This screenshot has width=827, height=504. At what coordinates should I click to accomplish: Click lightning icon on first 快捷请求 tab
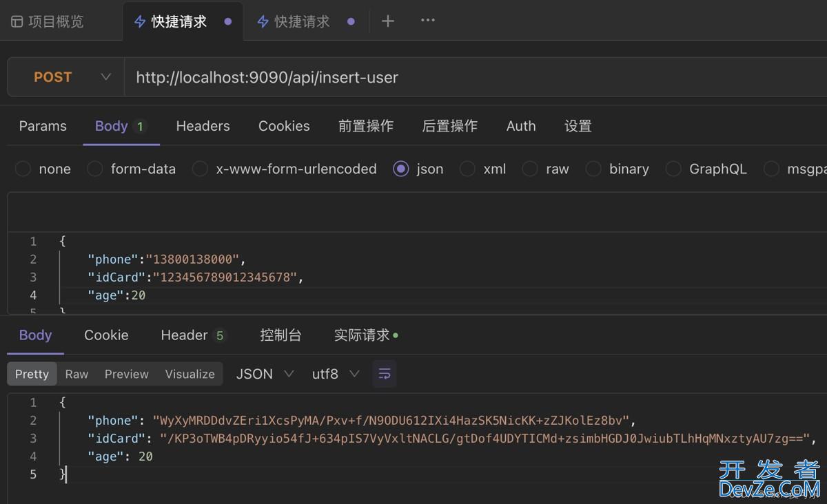pyautogui.click(x=140, y=22)
